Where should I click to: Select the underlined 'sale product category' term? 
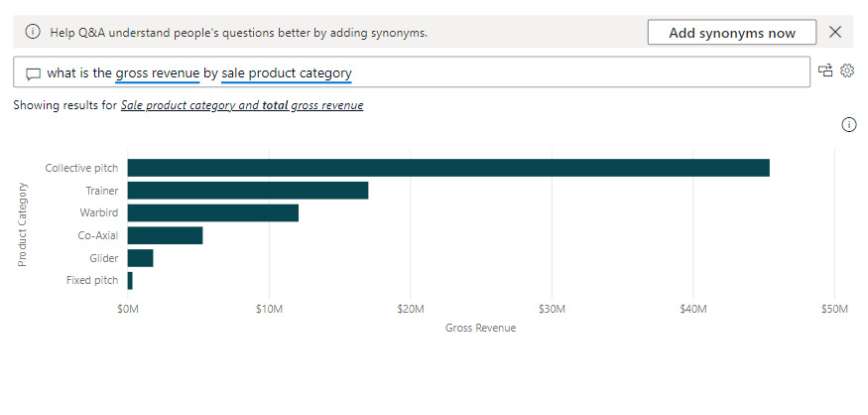tap(287, 73)
